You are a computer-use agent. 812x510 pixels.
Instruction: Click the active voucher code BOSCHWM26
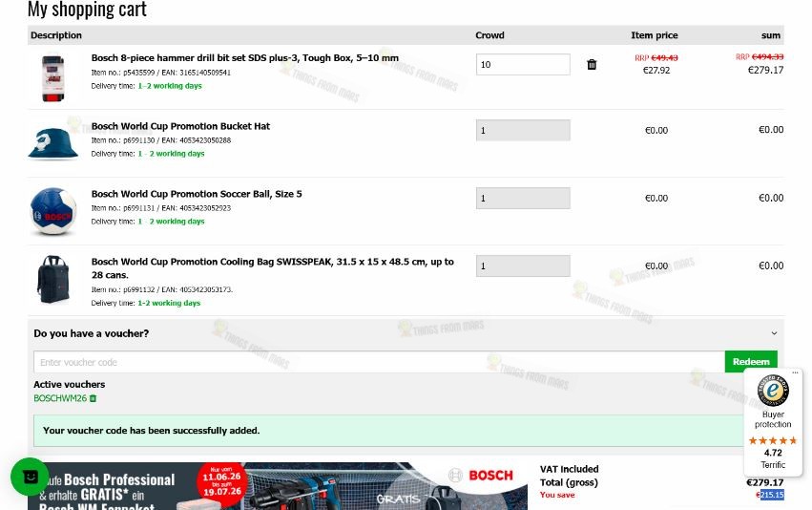[x=60, y=398]
